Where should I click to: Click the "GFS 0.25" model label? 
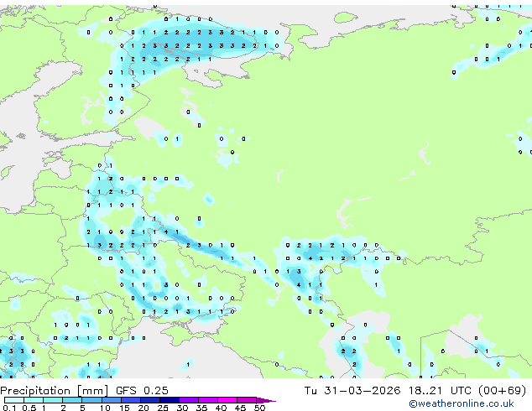[142, 391]
